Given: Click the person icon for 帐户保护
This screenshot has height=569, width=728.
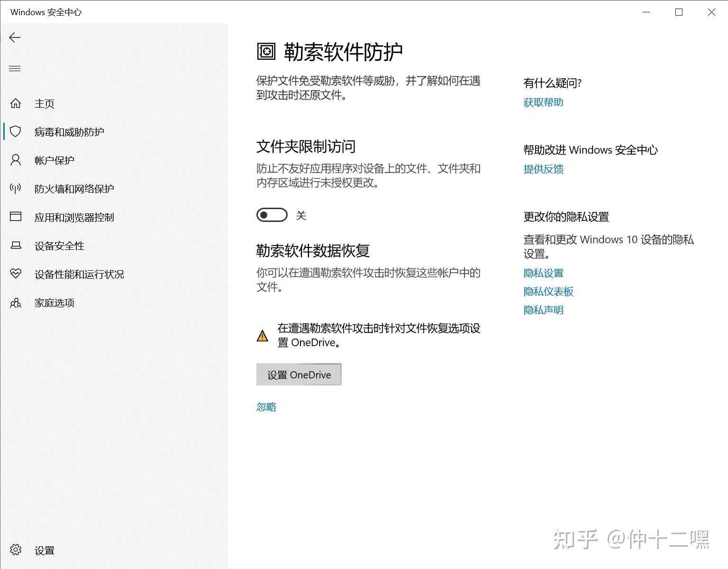Looking at the screenshot, I should 16,160.
